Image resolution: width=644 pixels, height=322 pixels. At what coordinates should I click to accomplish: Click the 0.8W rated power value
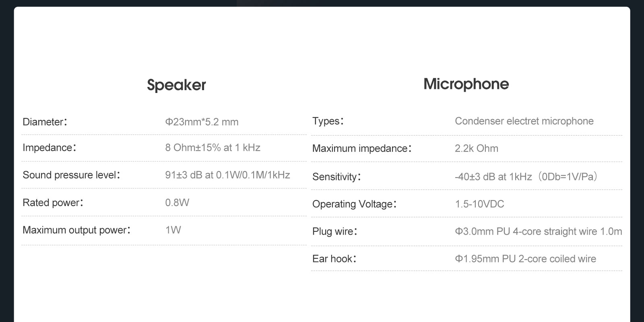click(x=177, y=202)
